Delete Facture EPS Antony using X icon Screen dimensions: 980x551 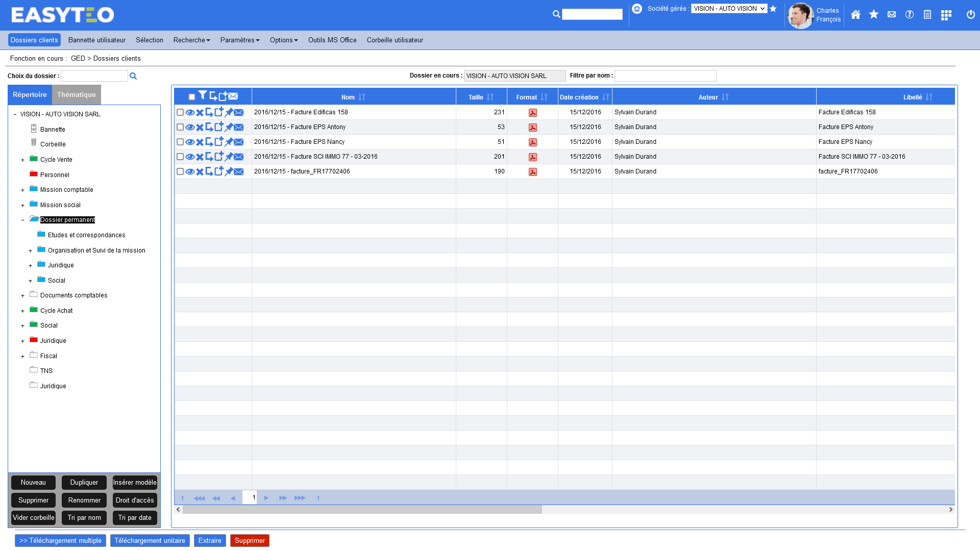200,128
